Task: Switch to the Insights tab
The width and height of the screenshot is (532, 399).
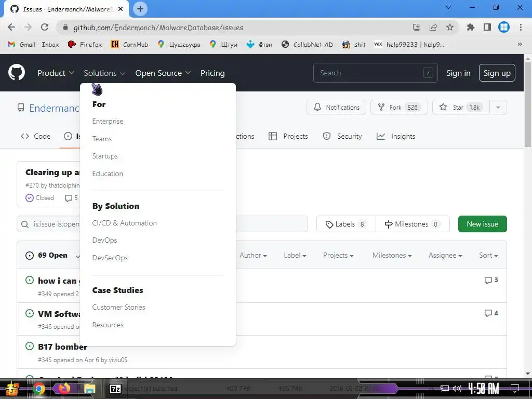Action: click(396, 136)
